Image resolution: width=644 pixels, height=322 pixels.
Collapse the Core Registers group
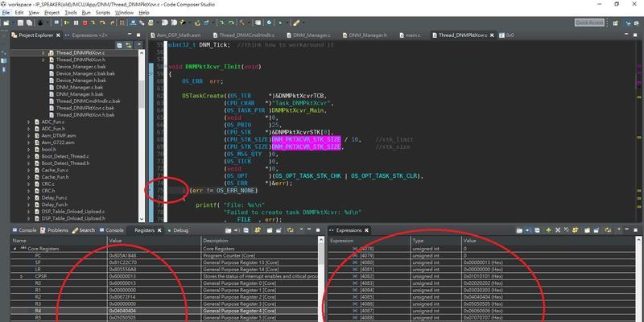click(x=14, y=249)
